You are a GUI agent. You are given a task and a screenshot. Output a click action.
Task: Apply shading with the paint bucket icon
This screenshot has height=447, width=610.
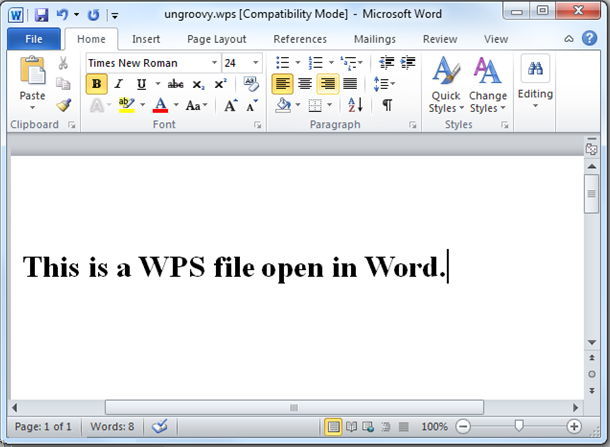pyautogui.click(x=283, y=105)
